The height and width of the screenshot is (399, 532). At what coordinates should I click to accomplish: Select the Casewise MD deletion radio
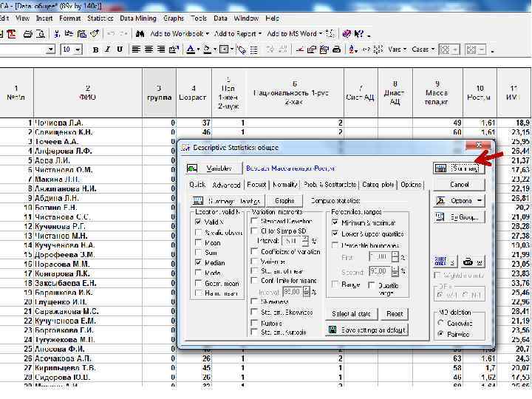click(x=440, y=323)
